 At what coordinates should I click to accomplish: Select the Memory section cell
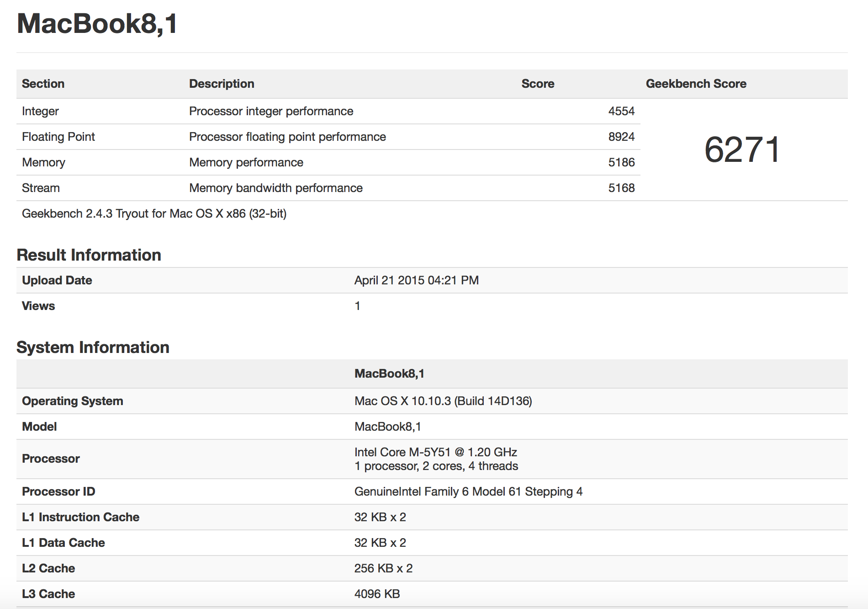(x=43, y=162)
